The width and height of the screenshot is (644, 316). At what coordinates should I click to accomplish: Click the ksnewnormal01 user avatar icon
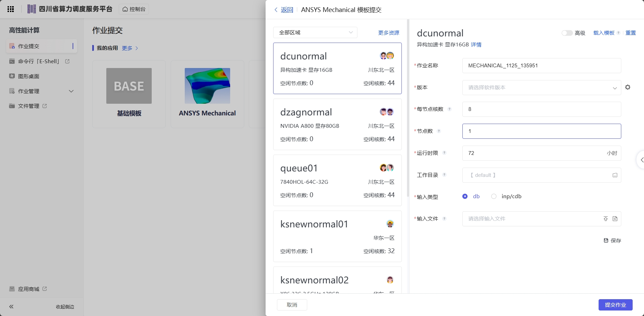click(x=390, y=224)
